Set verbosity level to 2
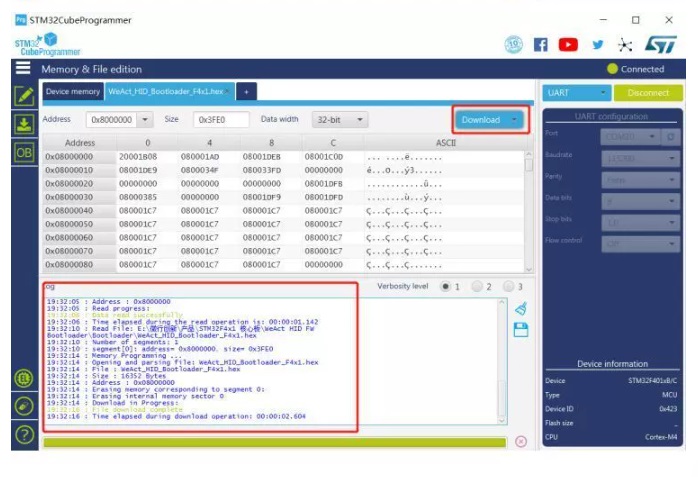 [x=477, y=286]
